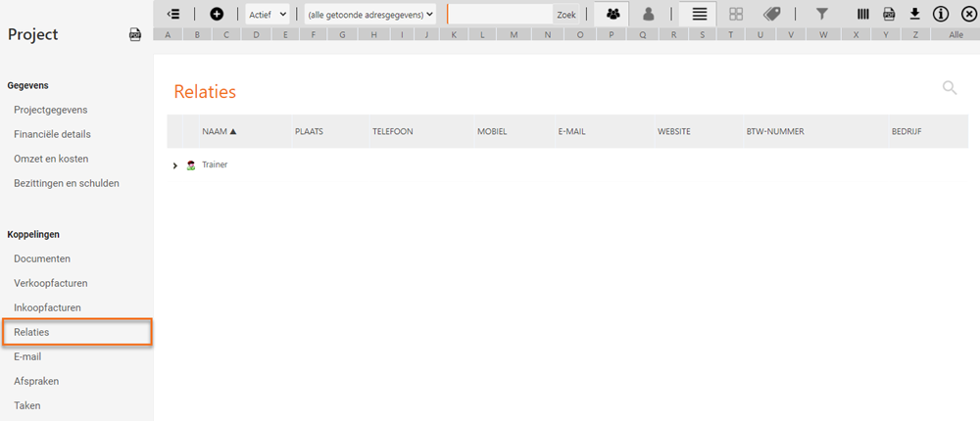Filter by letter M
980x421 pixels.
click(514, 35)
